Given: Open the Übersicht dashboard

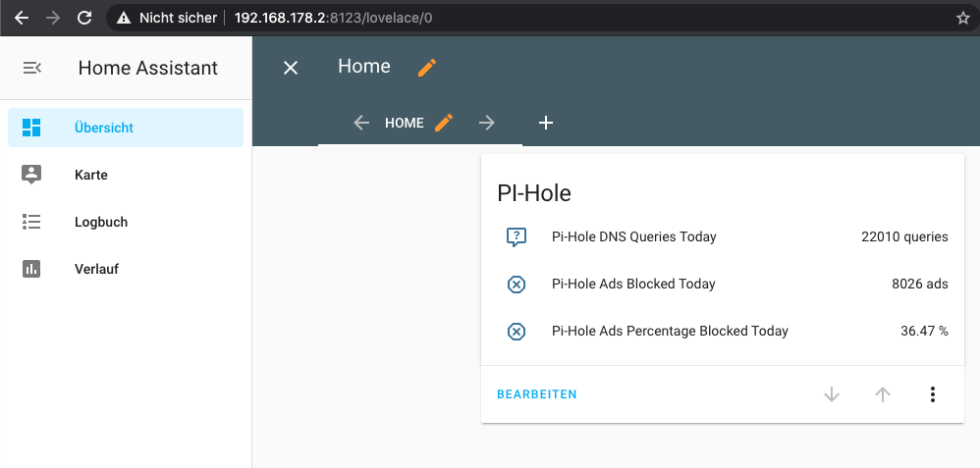Looking at the screenshot, I should click(x=126, y=128).
